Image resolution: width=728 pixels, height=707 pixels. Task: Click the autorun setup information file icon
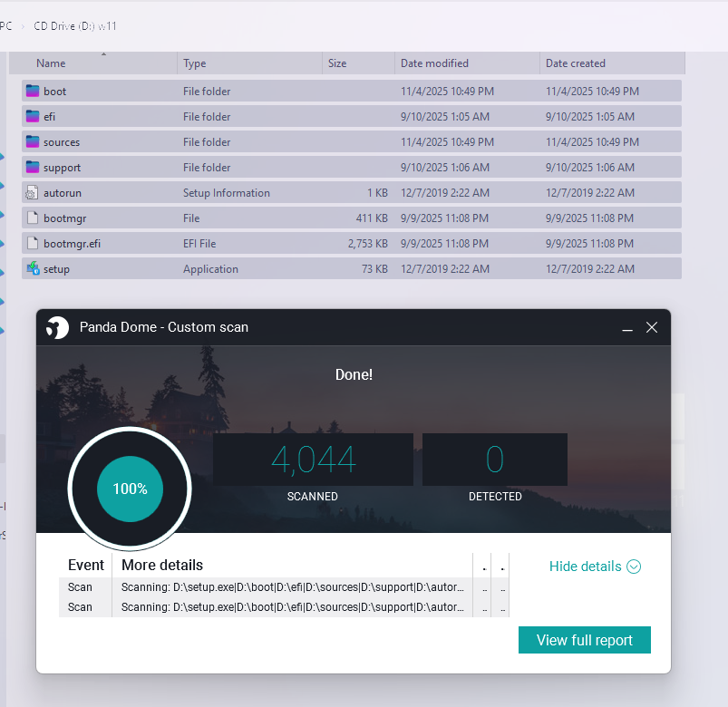tap(32, 193)
